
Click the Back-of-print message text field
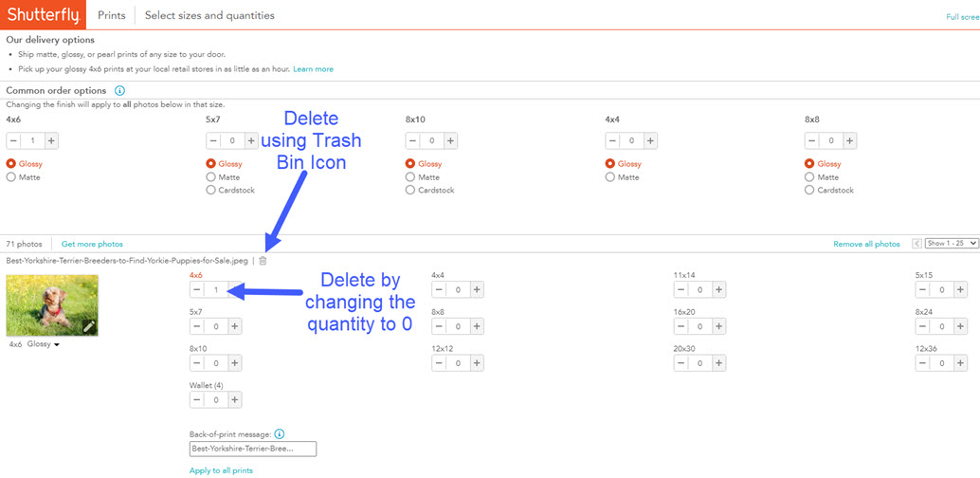coord(252,449)
